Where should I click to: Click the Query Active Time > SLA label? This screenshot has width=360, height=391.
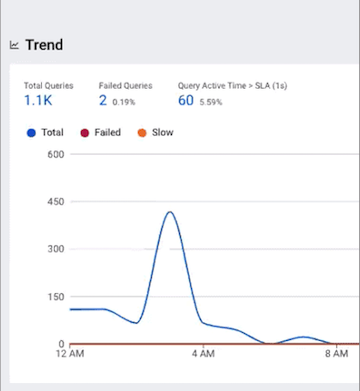click(232, 86)
